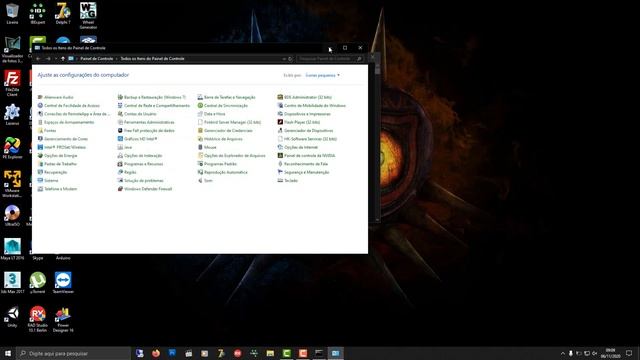
Task: Open Central de Rede e Compartilhamento
Action: [153, 106]
